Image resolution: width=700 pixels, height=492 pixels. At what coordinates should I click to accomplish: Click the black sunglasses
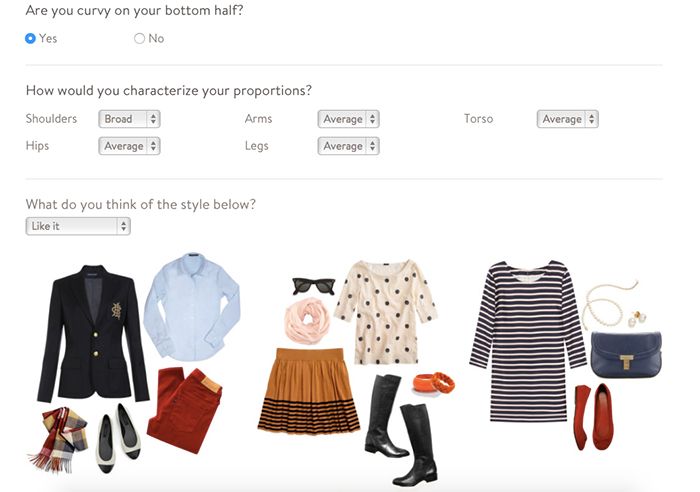pos(313,286)
